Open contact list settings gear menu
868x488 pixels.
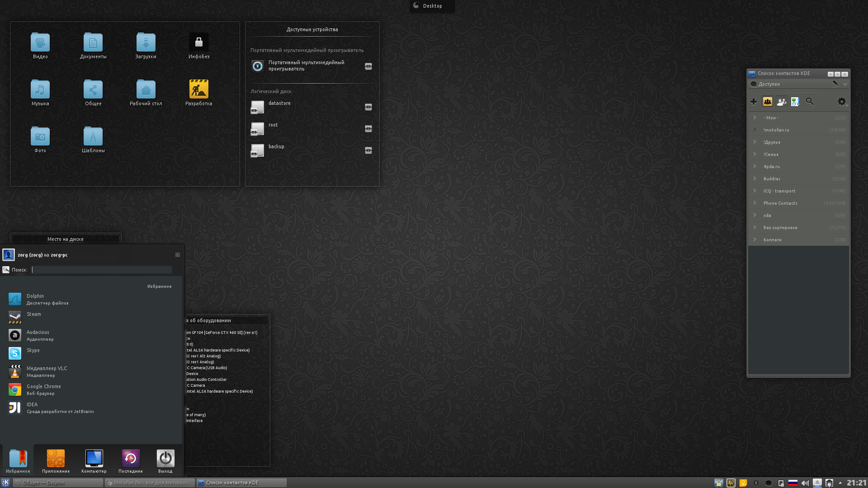(x=842, y=102)
